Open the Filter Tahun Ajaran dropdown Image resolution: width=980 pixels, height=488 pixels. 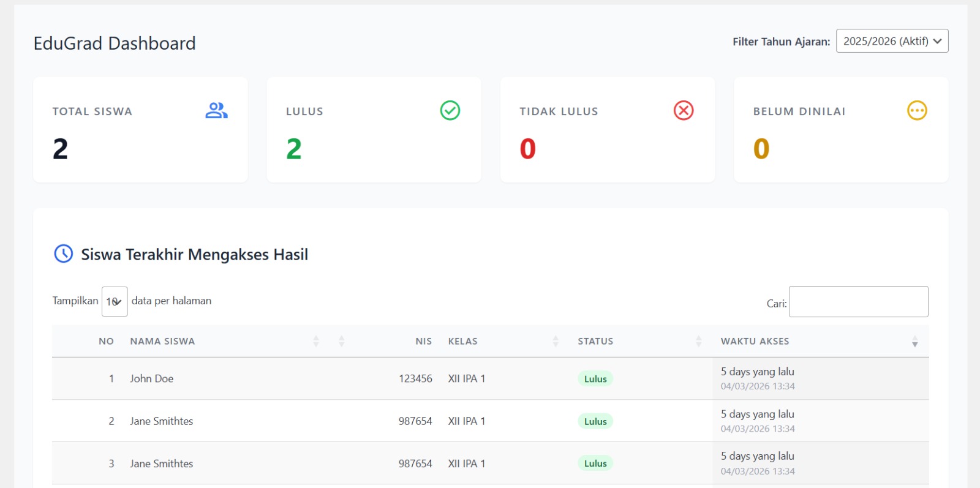(892, 41)
